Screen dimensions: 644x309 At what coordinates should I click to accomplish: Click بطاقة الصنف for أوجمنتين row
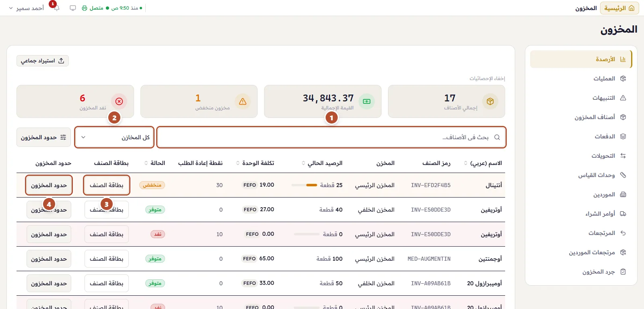[x=107, y=259]
